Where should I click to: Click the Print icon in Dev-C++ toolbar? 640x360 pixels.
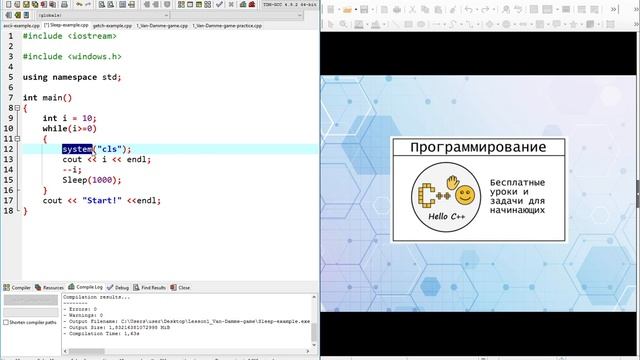64,4
